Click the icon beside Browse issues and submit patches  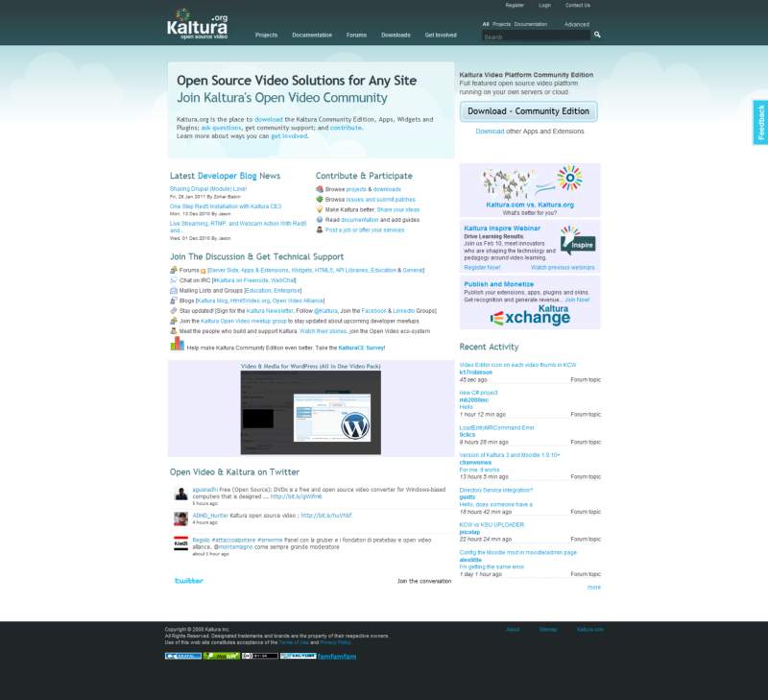[x=320, y=200]
